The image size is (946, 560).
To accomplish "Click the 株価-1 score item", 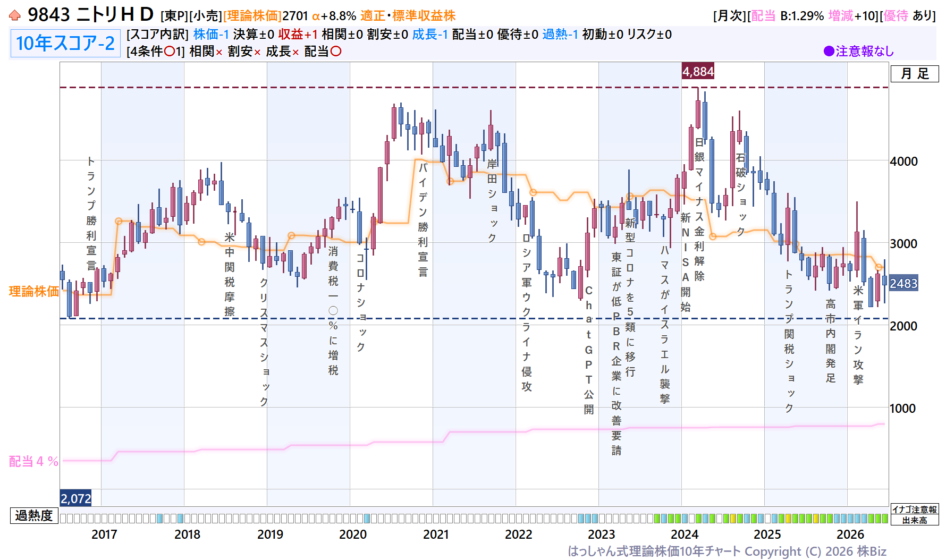I will click(211, 35).
